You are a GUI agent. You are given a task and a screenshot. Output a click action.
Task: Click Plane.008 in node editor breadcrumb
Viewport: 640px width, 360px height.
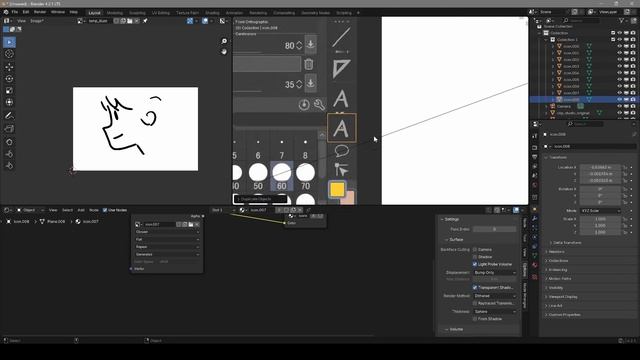(56, 222)
